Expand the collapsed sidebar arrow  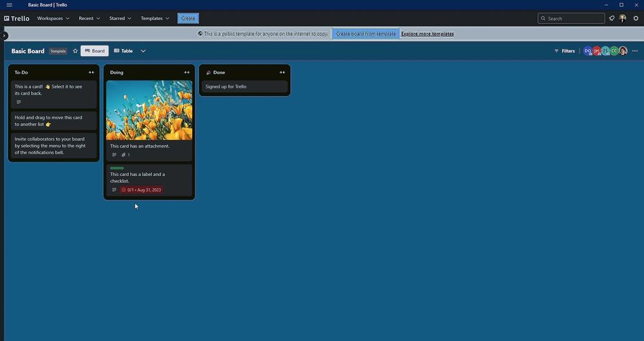pyautogui.click(x=4, y=35)
